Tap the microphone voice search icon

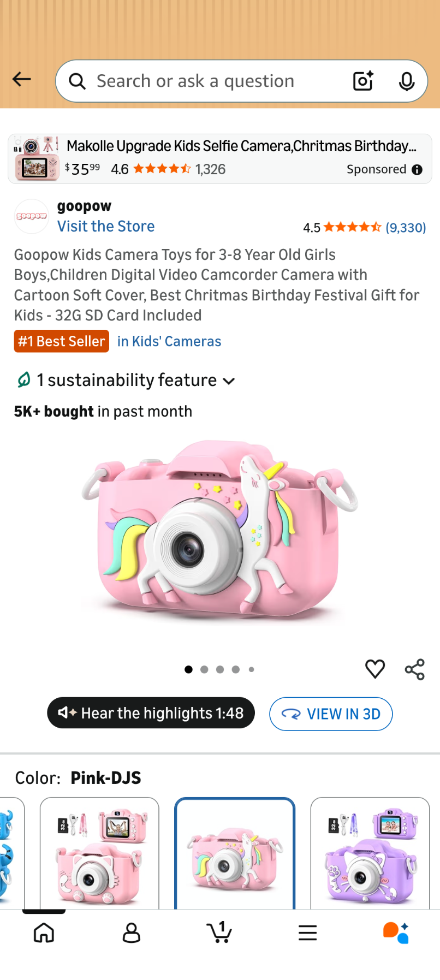pyautogui.click(x=406, y=81)
